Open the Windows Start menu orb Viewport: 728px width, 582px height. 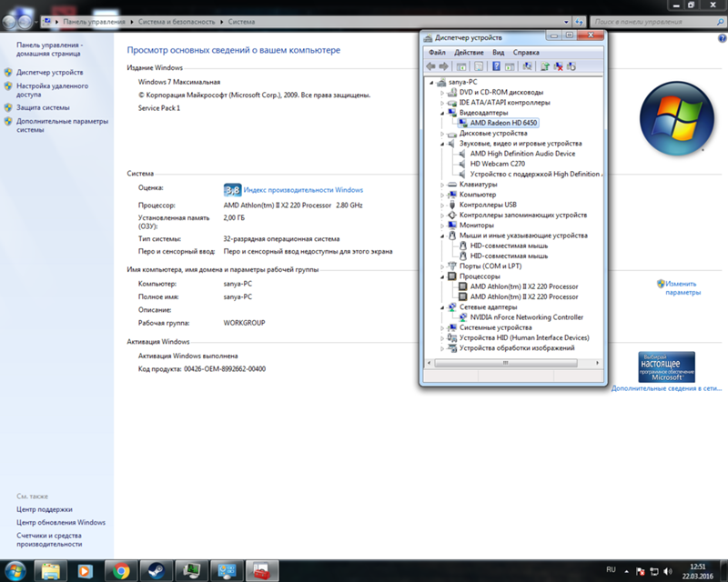15,571
